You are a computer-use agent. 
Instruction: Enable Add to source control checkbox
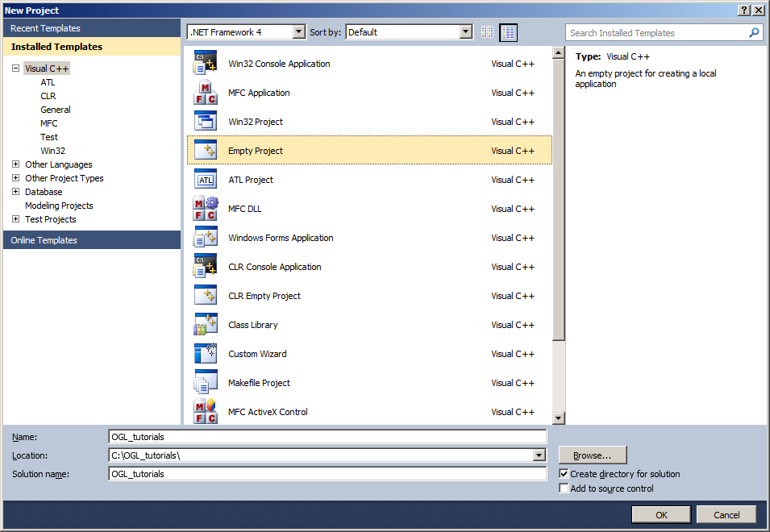pyautogui.click(x=564, y=488)
